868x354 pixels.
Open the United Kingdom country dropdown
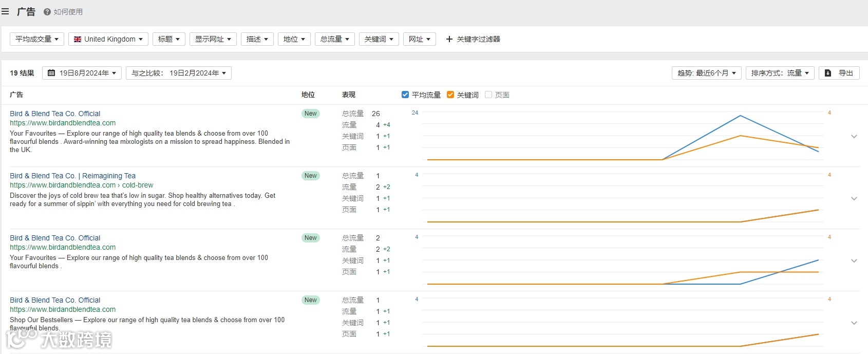(x=108, y=39)
